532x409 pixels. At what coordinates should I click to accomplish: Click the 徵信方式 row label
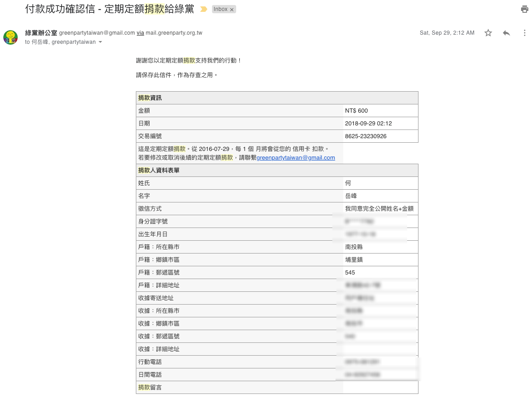coord(150,209)
